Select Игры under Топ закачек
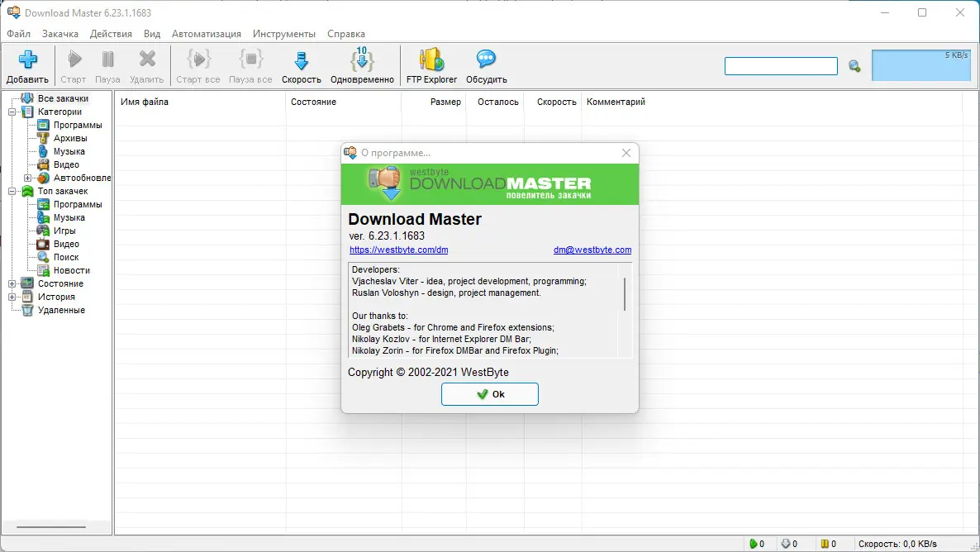 coord(64,231)
